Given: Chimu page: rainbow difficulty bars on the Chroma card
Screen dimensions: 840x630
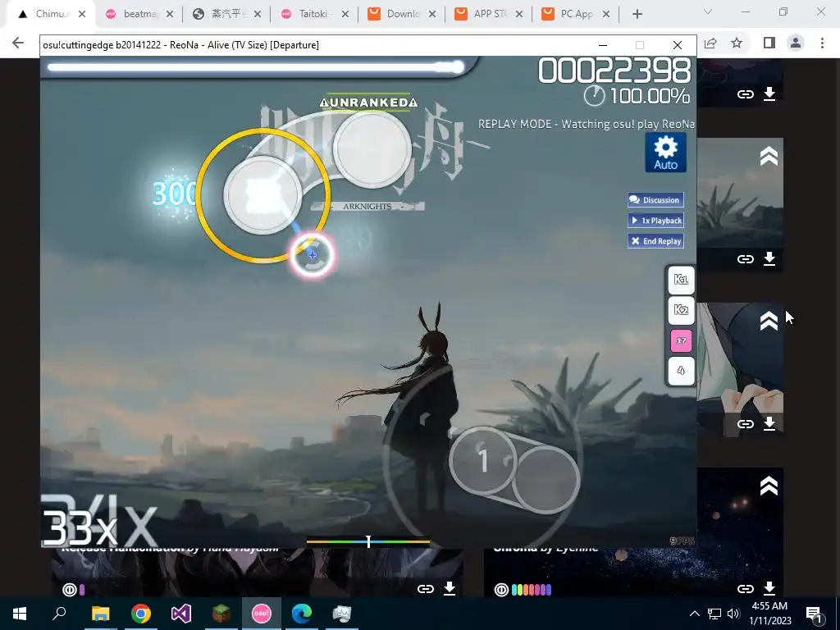Looking at the screenshot, I should coord(532,590).
